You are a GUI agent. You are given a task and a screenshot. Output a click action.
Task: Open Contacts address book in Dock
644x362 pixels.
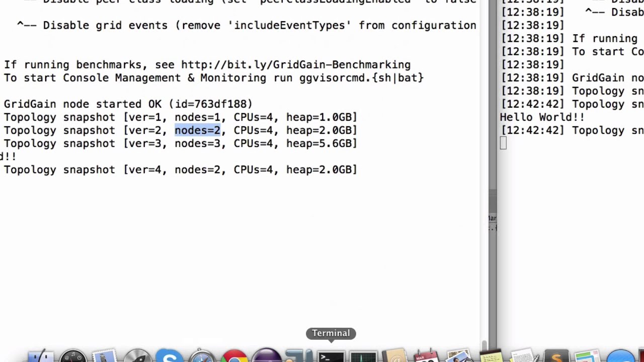[395, 355]
